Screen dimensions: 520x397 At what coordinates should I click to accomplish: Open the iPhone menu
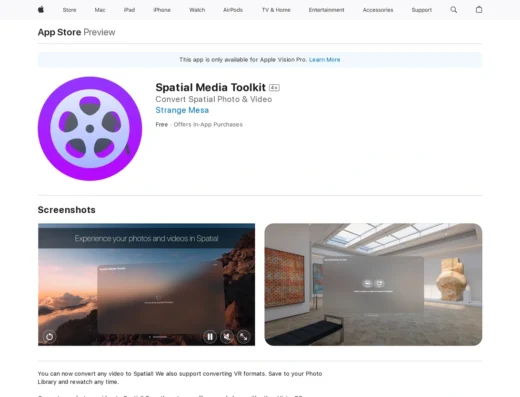(162, 10)
